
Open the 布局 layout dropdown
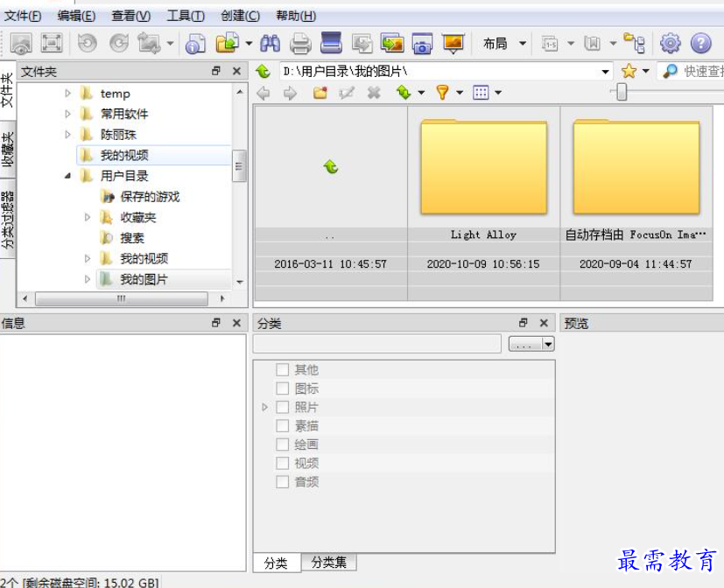coord(504,44)
